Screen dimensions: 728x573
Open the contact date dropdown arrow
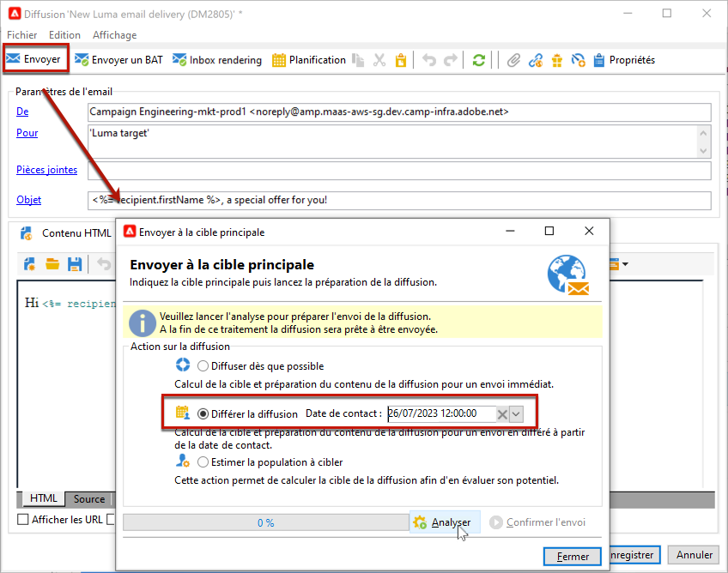(516, 414)
